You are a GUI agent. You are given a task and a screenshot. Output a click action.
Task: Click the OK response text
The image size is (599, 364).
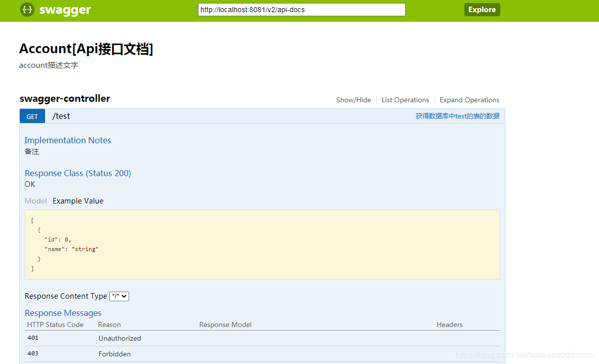click(30, 184)
